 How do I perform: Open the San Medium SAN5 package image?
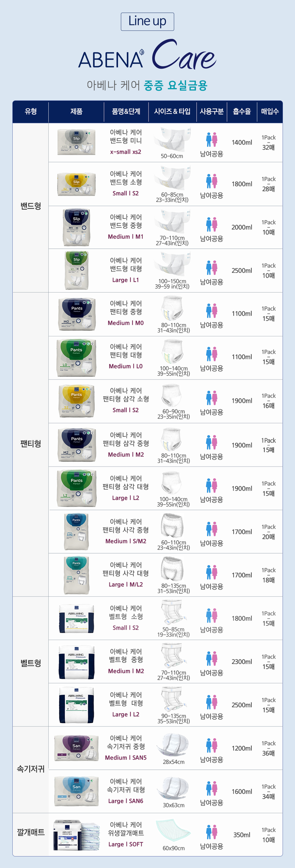76,748
